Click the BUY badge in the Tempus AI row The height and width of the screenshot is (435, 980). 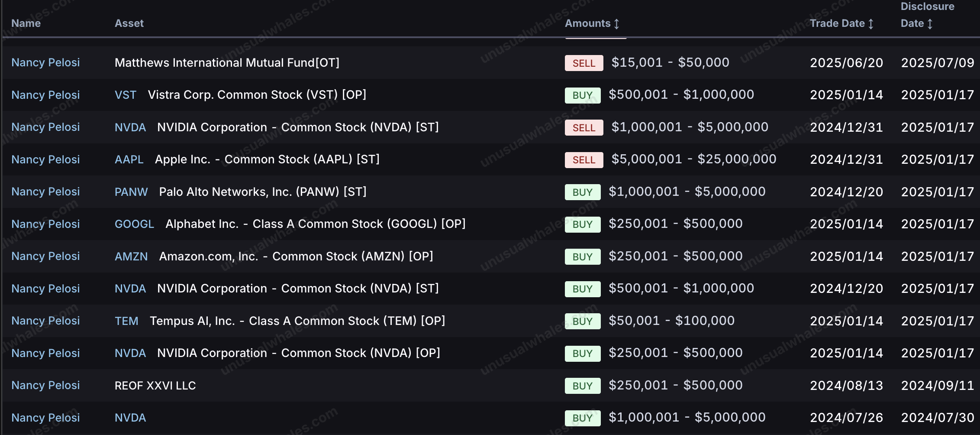click(x=583, y=321)
